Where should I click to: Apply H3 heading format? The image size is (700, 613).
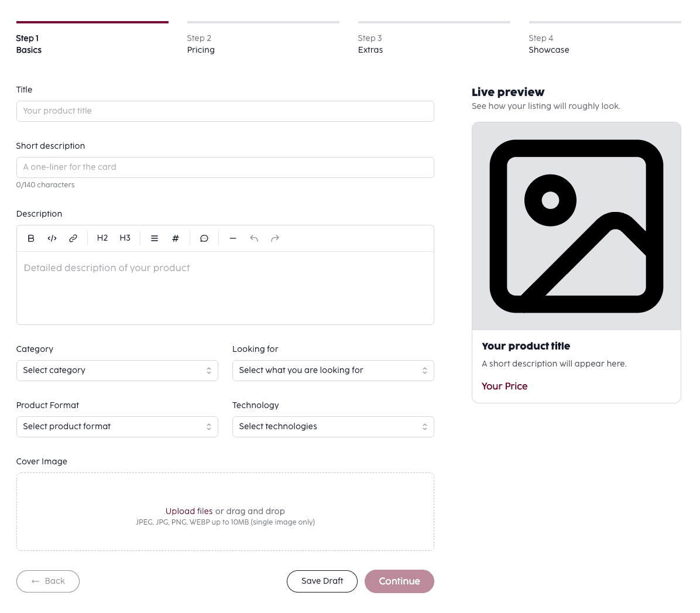click(125, 238)
